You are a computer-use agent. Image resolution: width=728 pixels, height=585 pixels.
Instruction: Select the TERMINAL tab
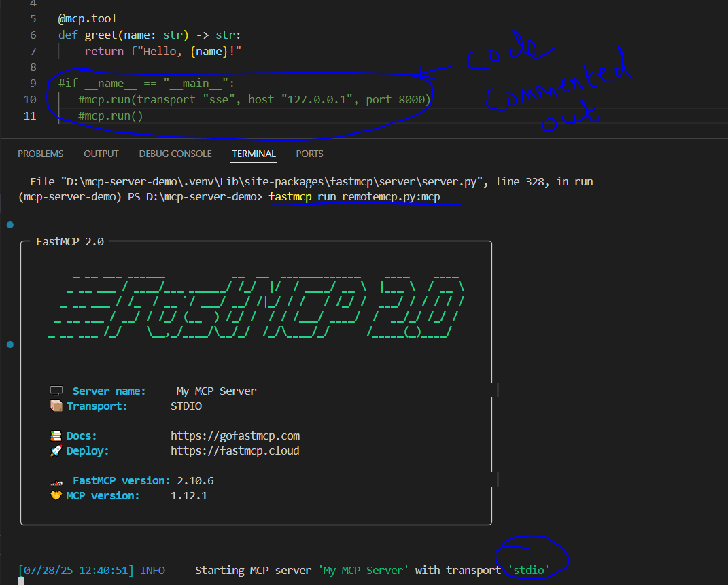pos(254,154)
